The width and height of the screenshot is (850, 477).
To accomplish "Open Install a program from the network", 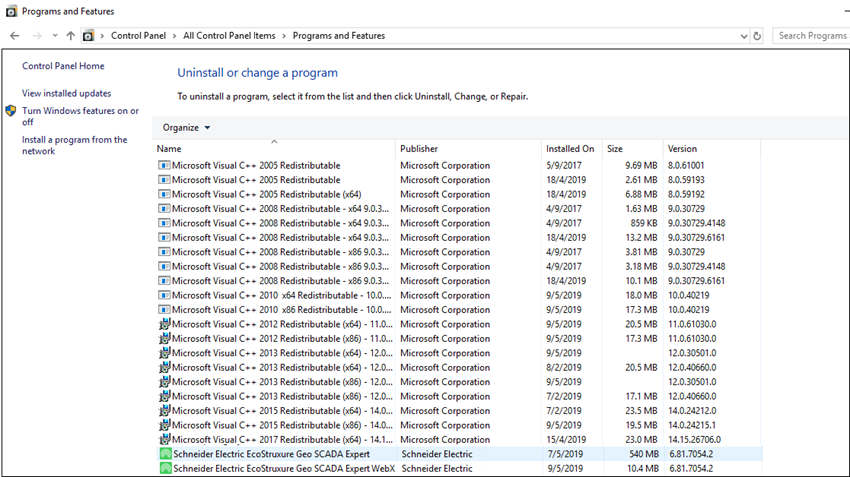I will [74, 145].
